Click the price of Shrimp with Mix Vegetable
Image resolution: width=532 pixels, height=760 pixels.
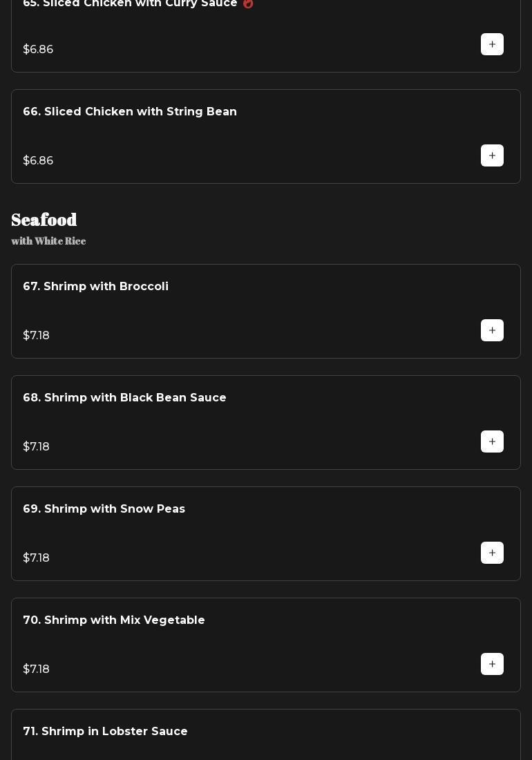pos(36,669)
